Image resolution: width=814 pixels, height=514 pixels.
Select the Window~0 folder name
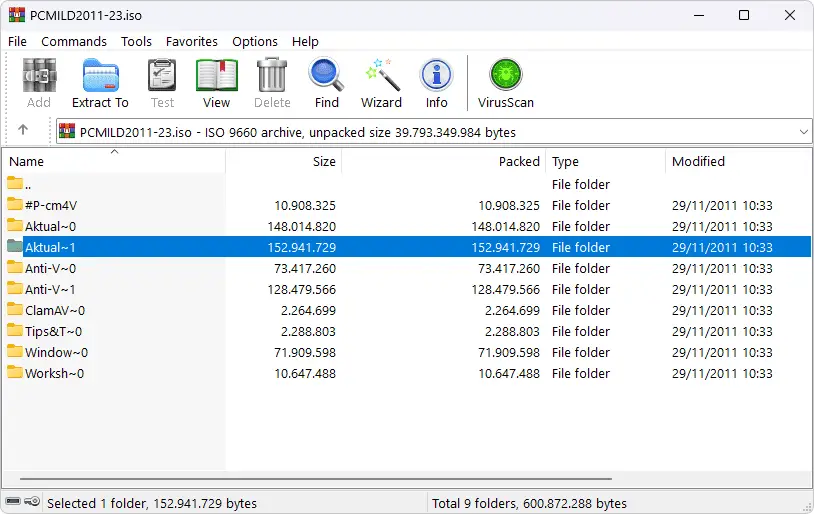57,353
